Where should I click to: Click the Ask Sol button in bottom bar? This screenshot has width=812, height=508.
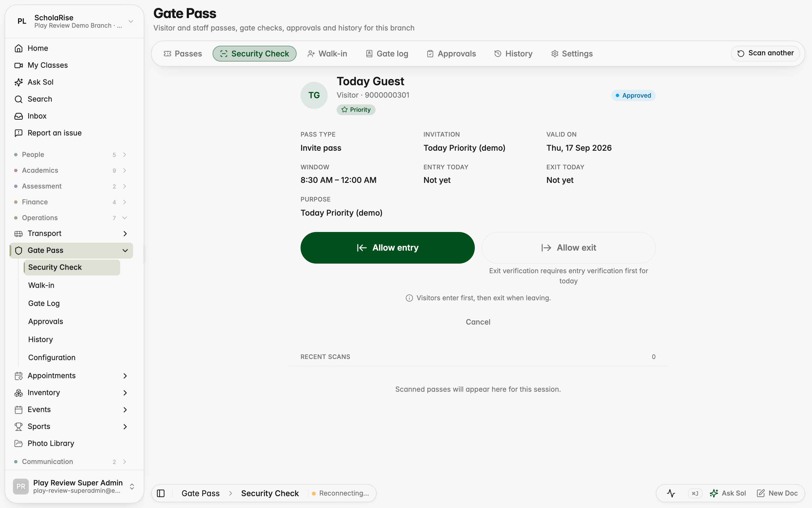728,493
